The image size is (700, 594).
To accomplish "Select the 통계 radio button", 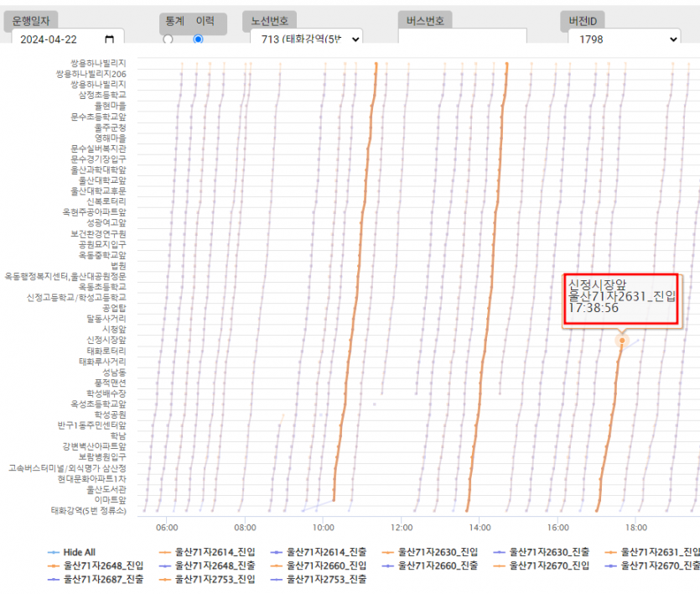I will coord(168,39).
